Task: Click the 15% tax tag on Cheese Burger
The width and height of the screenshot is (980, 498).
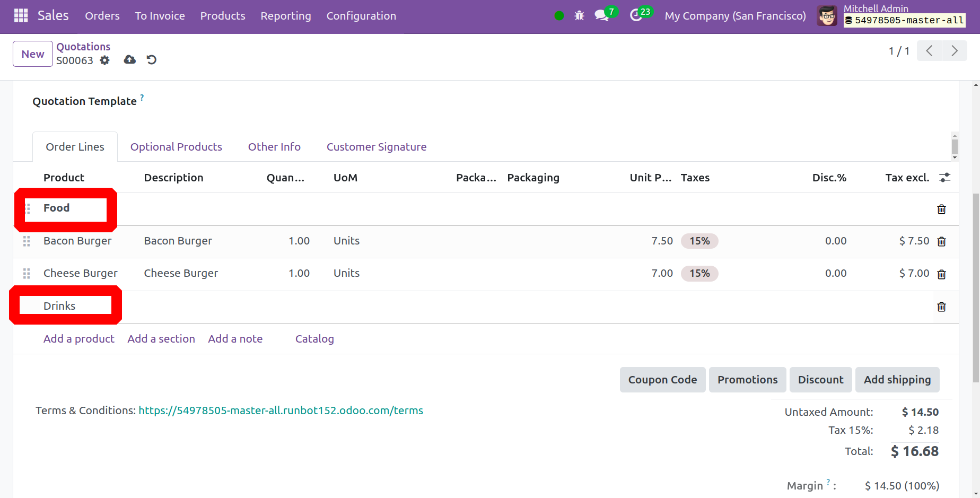Action: [x=699, y=274]
